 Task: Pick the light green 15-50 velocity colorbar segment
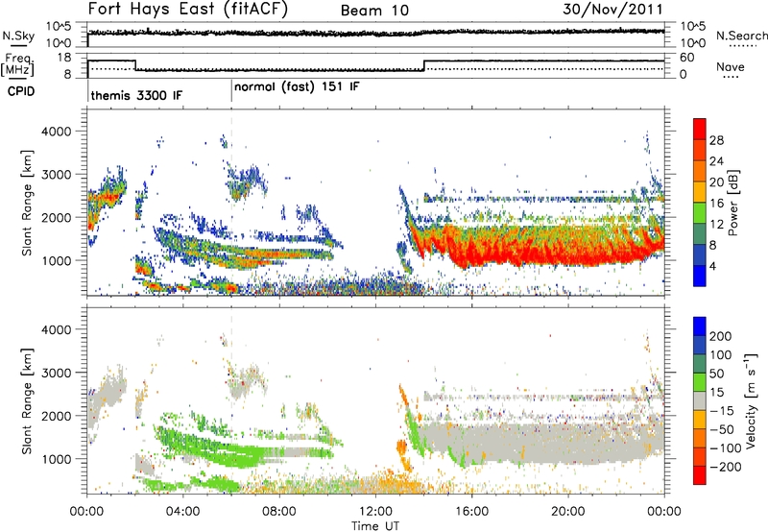(700, 382)
